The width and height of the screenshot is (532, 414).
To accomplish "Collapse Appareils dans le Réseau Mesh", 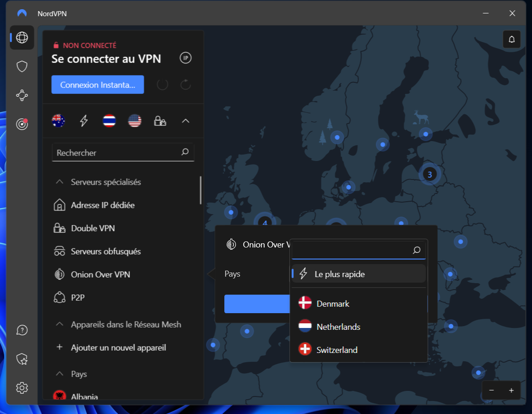I will [59, 324].
